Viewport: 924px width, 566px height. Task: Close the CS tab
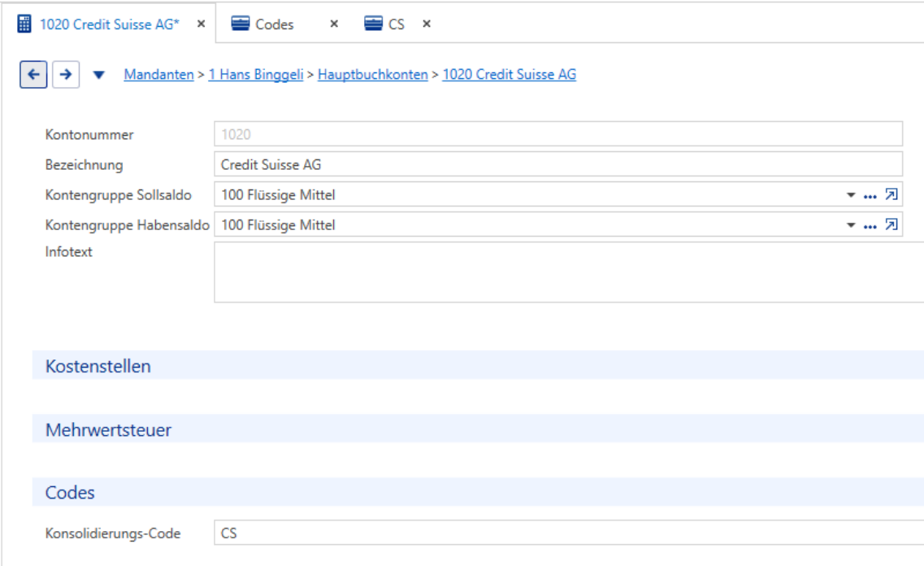point(427,24)
